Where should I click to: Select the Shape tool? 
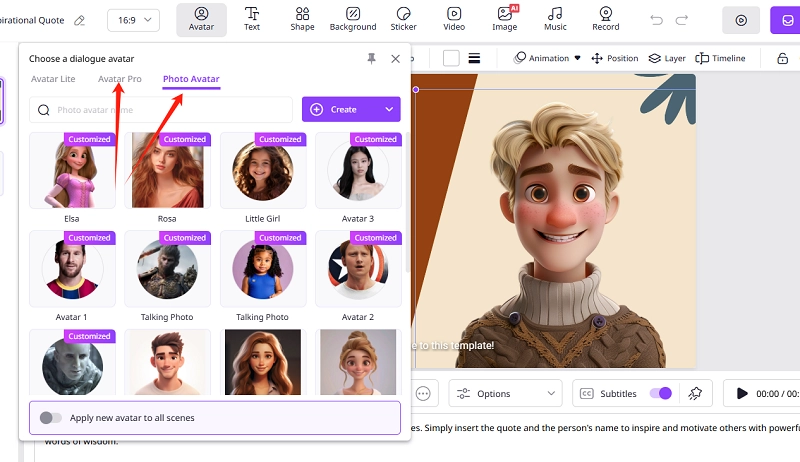click(302, 19)
